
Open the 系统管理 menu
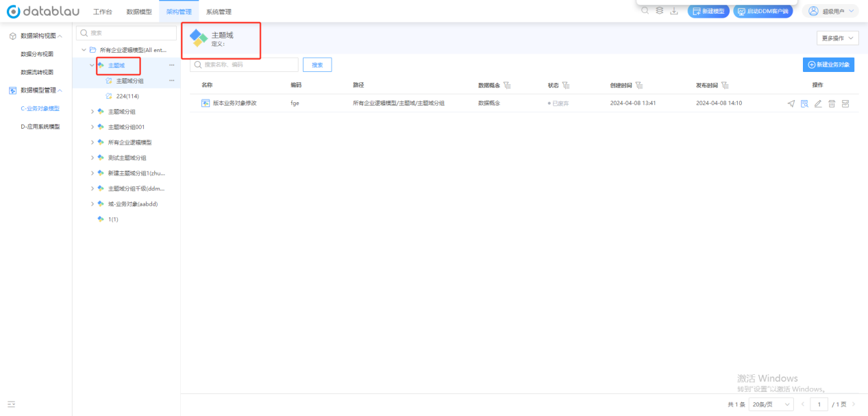pyautogui.click(x=219, y=12)
